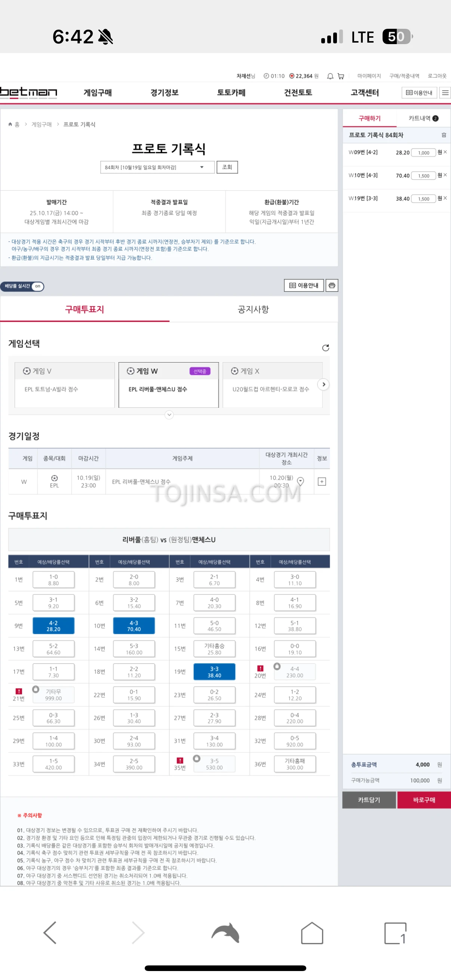Select 기타홈승 option at 25.80
451x980 pixels.
coord(214,648)
